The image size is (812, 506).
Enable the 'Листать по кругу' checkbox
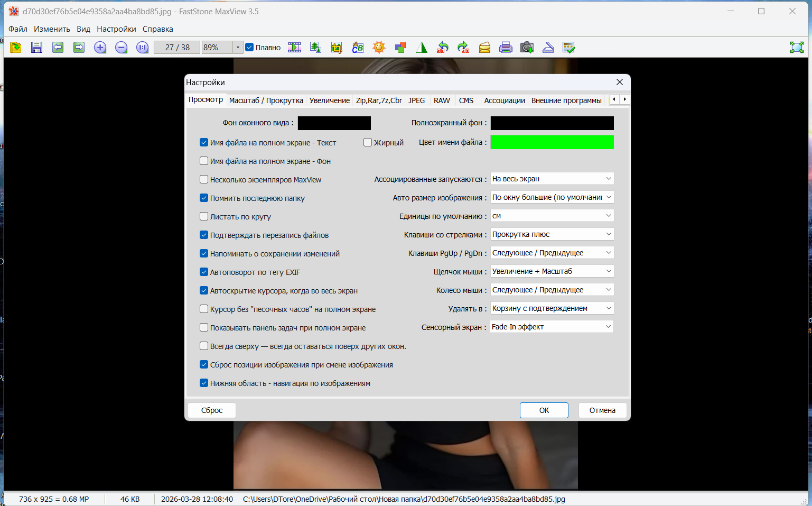pyautogui.click(x=204, y=216)
